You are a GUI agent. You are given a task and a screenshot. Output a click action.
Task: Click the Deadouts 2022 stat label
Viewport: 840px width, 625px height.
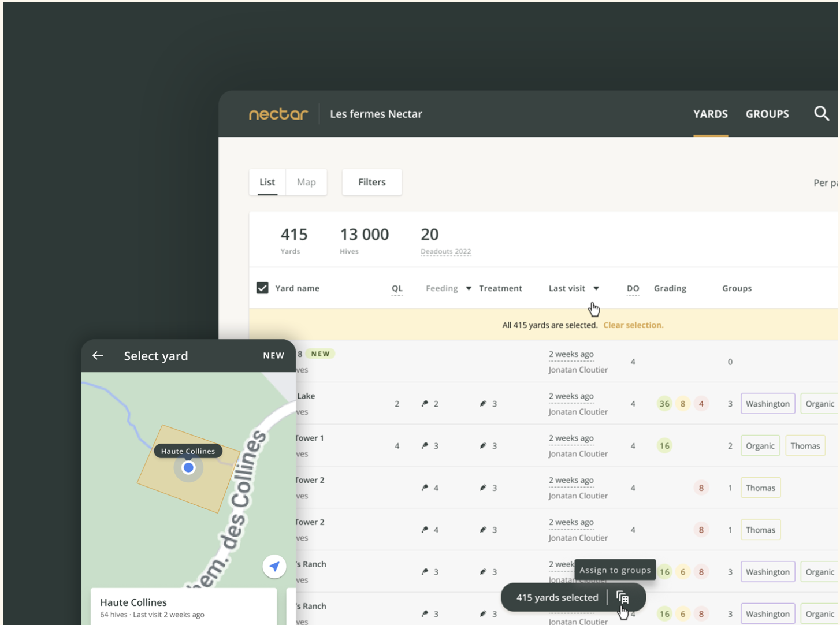445,251
